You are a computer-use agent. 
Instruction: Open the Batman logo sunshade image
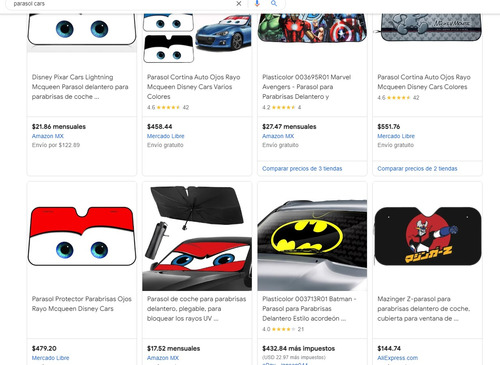point(312,245)
